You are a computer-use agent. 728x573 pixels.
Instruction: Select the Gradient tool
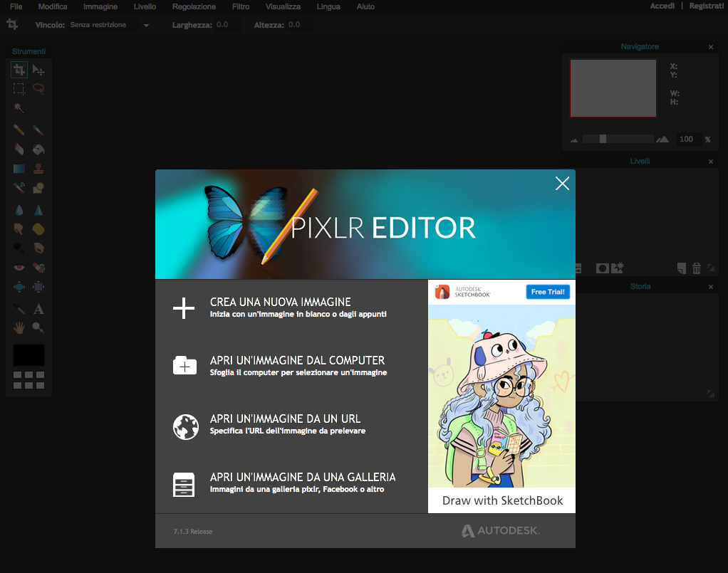tap(19, 169)
